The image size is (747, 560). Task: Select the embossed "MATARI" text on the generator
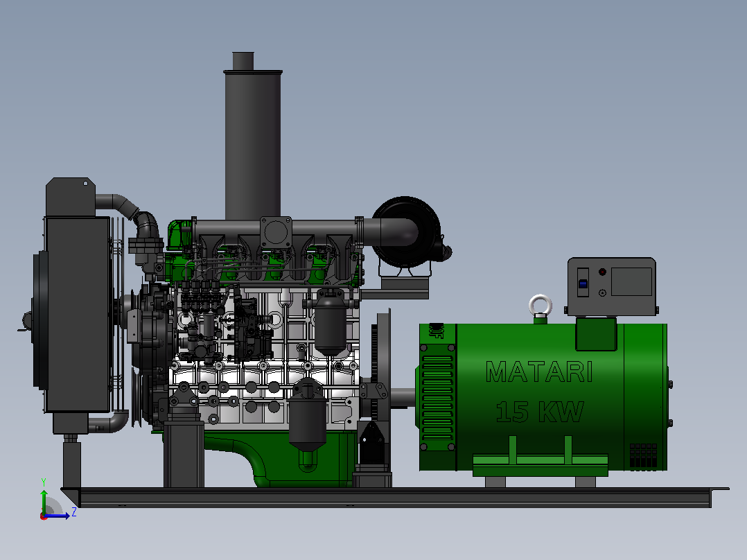pyautogui.click(x=539, y=372)
